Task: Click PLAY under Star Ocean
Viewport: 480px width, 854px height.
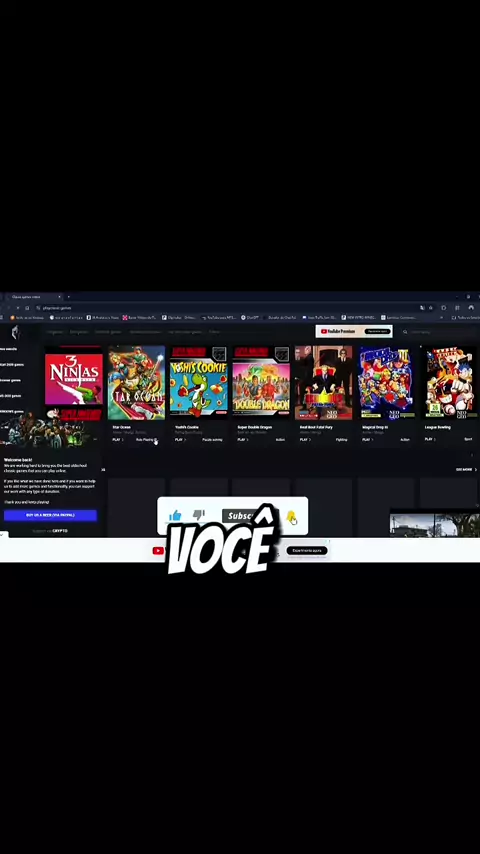Action: (117, 440)
